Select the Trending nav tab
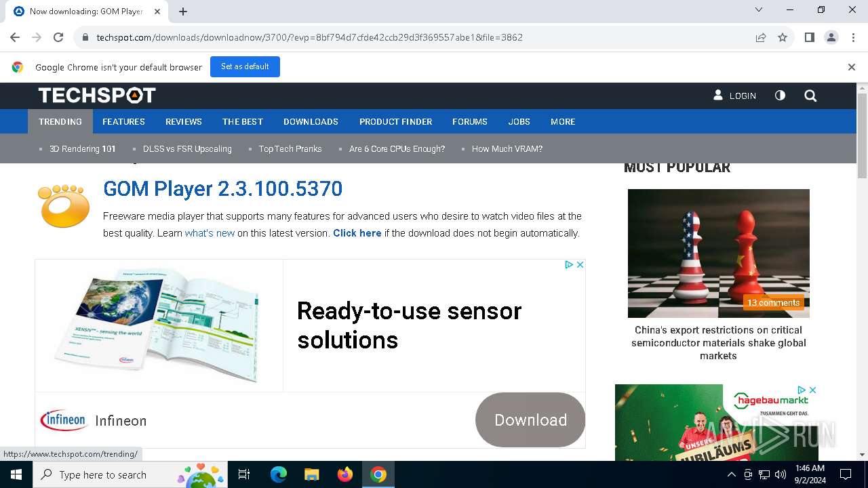This screenshot has height=488, width=868. (60, 121)
